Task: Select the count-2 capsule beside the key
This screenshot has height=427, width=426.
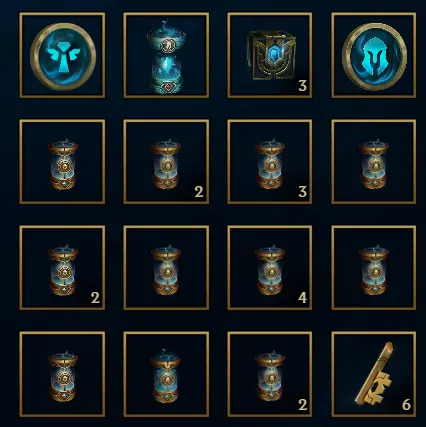Action: pos(270,376)
